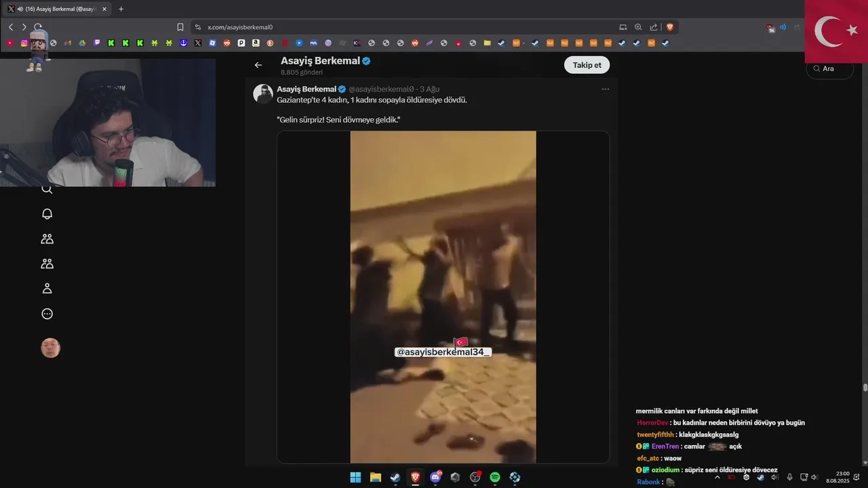Open File Explorer from the taskbar

[376, 477]
